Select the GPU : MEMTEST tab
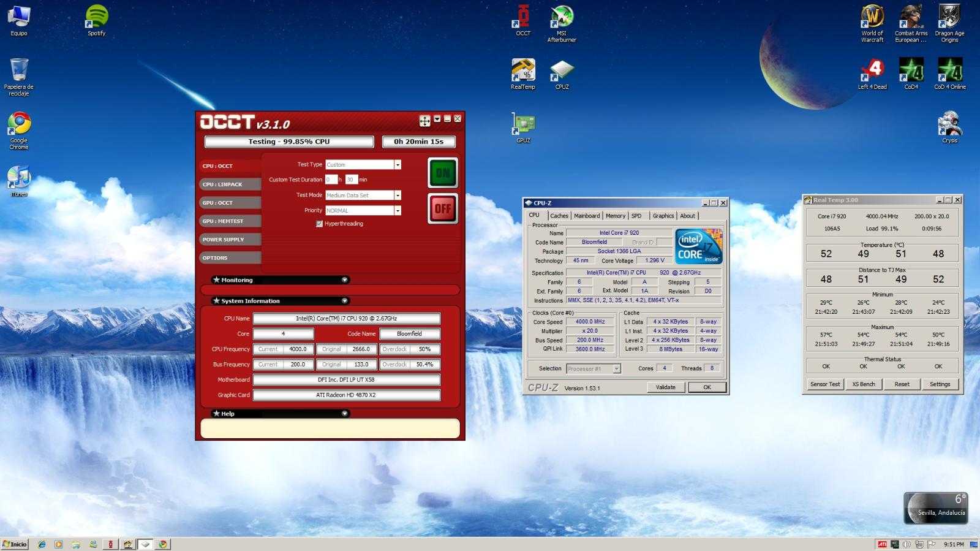Image resolution: width=980 pixels, height=551 pixels. pyautogui.click(x=230, y=221)
